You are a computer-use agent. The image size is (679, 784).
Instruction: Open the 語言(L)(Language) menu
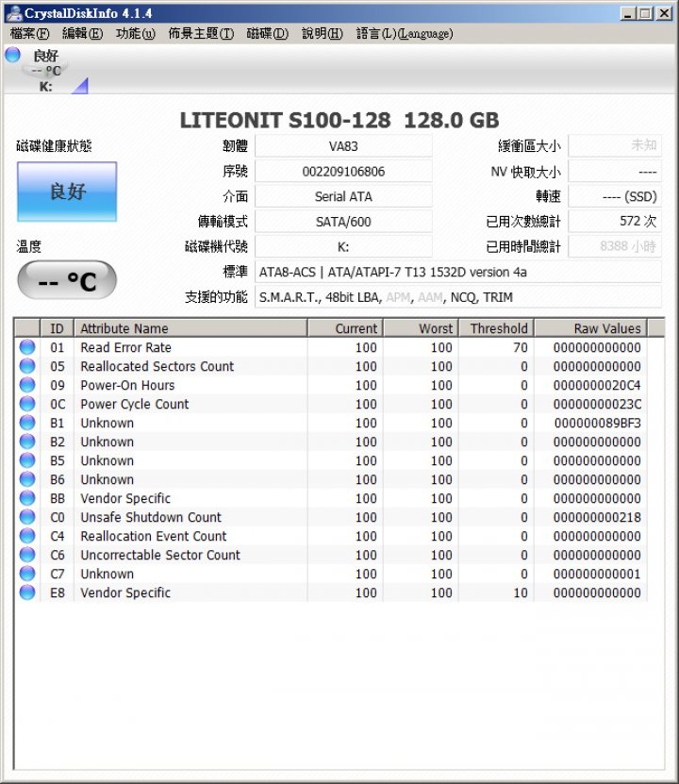405,34
